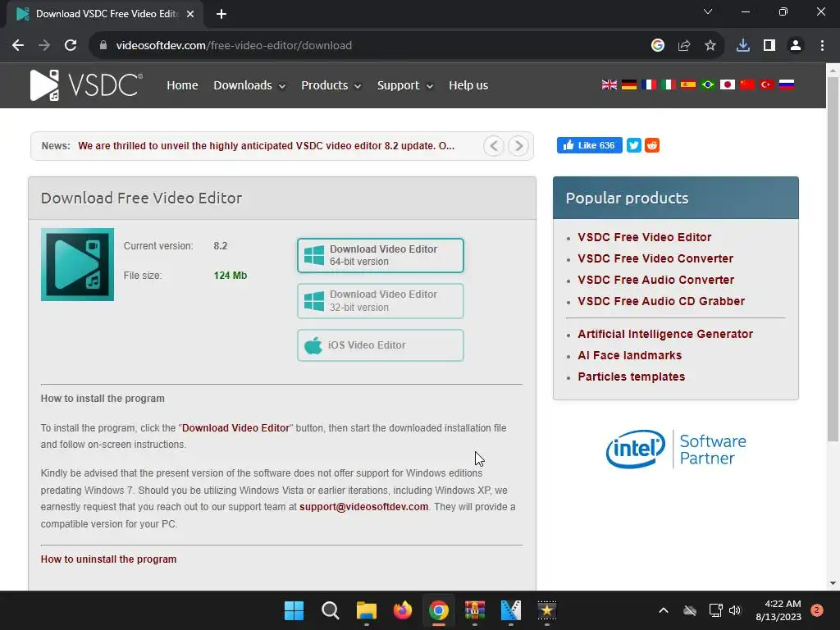This screenshot has height=630, width=840.
Task: Click the red Download Video Editor text link
Action: point(235,428)
